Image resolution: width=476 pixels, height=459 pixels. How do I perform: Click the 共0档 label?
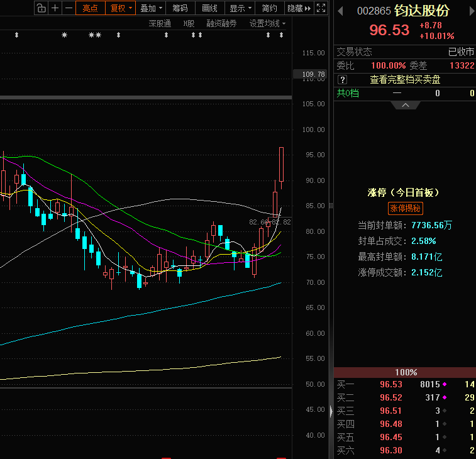click(348, 93)
